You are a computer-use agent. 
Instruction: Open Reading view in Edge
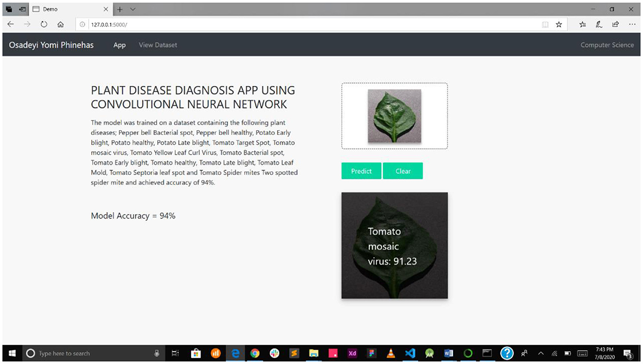coord(544,24)
